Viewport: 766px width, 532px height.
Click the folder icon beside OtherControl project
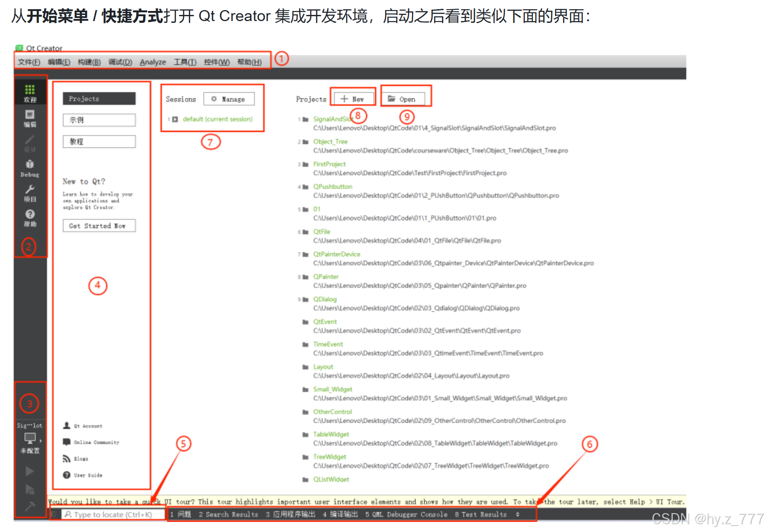pyautogui.click(x=306, y=412)
